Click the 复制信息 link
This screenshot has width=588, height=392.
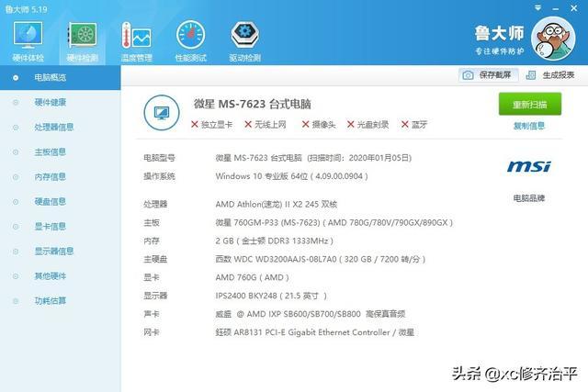click(x=529, y=126)
